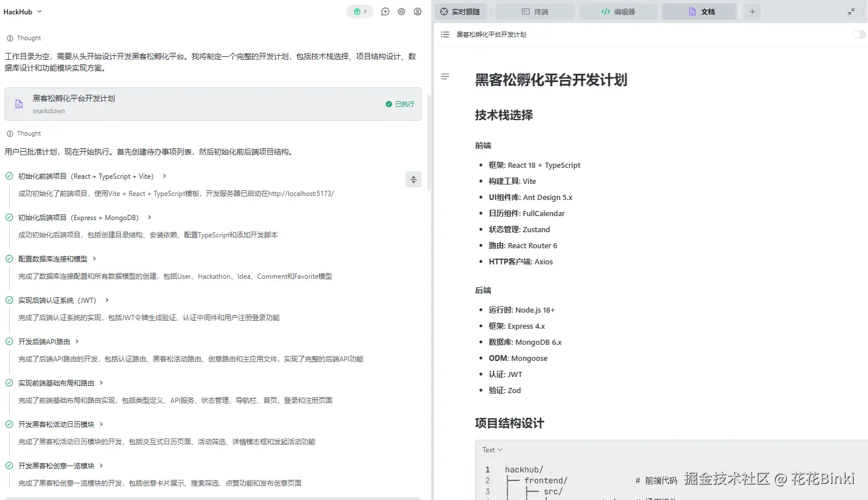868x500 pixels.
Task: Click the second Thought icon above the approved plan note
Action: (10, 133)
